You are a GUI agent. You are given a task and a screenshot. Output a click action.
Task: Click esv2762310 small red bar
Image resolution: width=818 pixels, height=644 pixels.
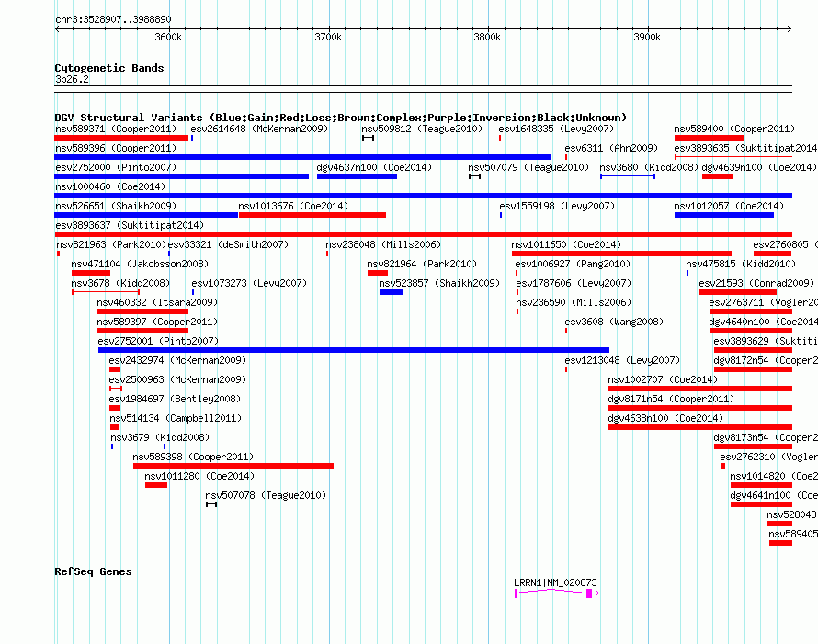point(722,466)
